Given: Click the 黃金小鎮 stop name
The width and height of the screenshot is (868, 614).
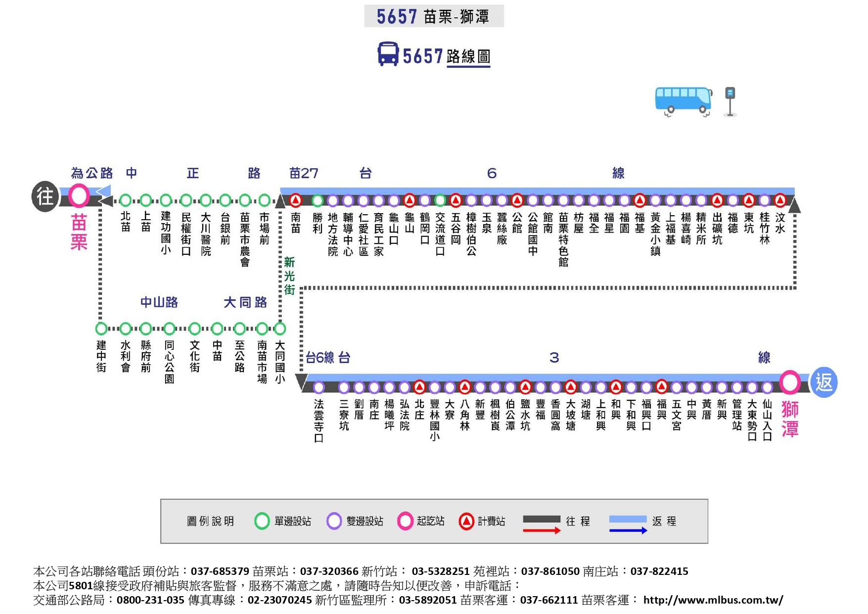Looking at the screenshot, I should click(655, 234).
